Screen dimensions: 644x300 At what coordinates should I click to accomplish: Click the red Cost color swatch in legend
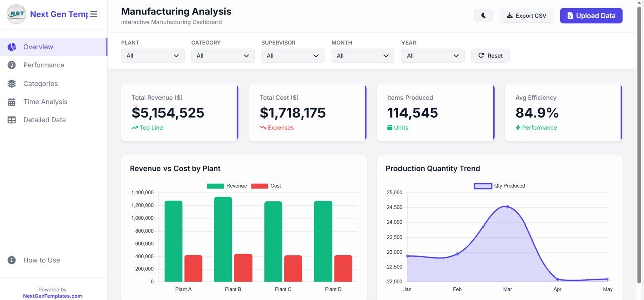[x=260, y=186]
